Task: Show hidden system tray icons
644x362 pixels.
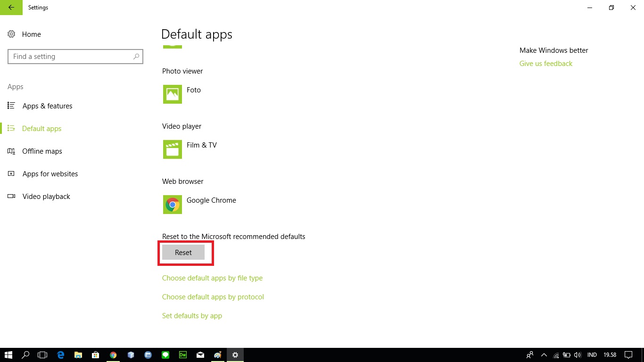Action: 544,355
